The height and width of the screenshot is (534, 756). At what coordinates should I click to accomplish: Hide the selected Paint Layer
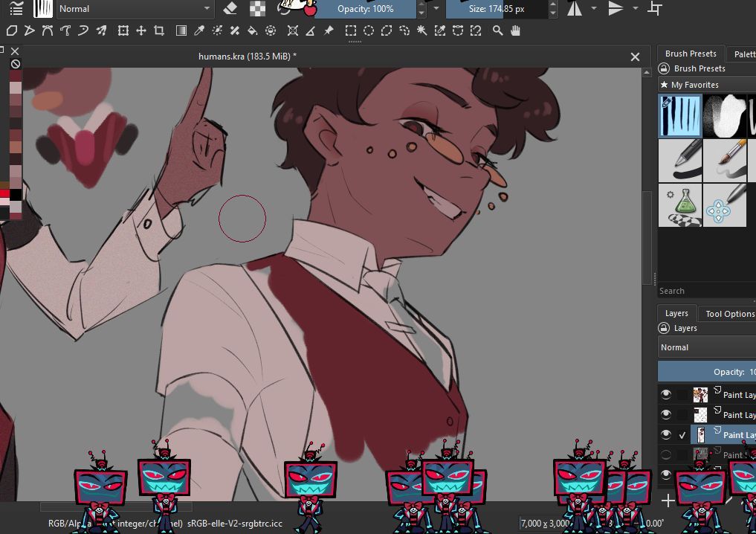(666, 434)
